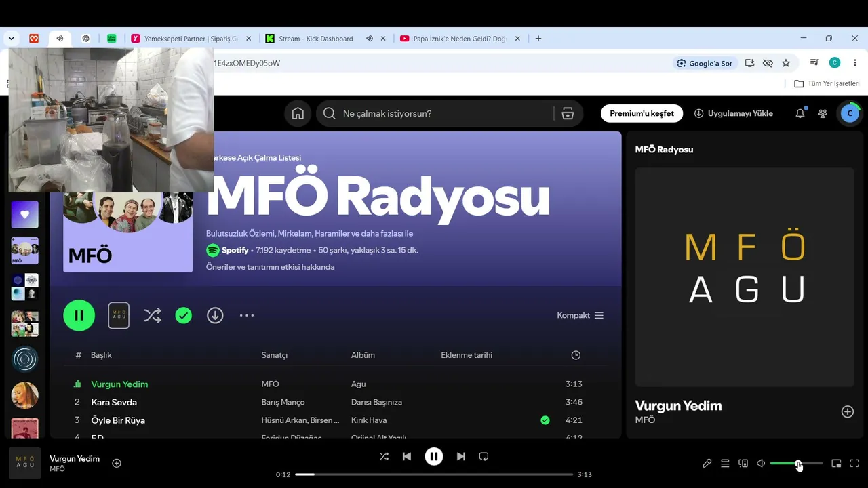
Task: Toggle saved checkmark for MFÖ Radyosu playlist
Action: click(183, 315)
